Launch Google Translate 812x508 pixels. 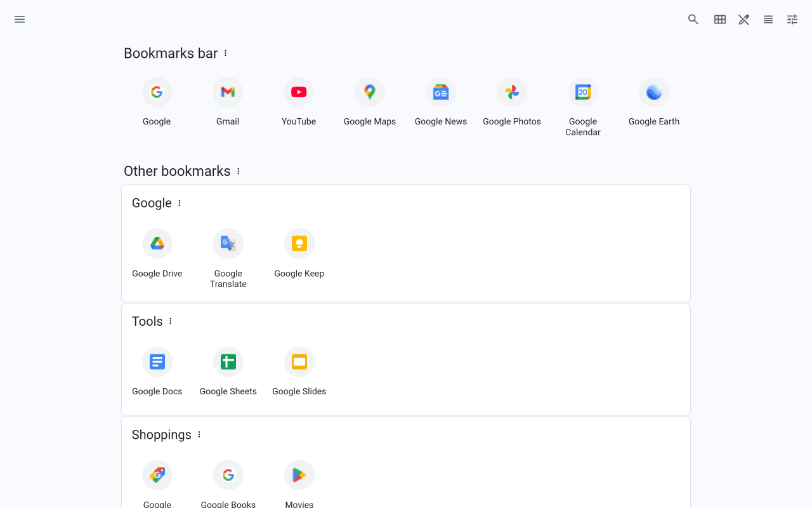click(x=228, y=243)
